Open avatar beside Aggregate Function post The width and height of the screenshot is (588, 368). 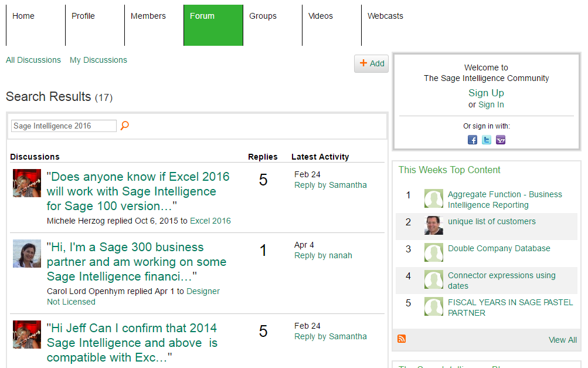[x=434, y=198]
